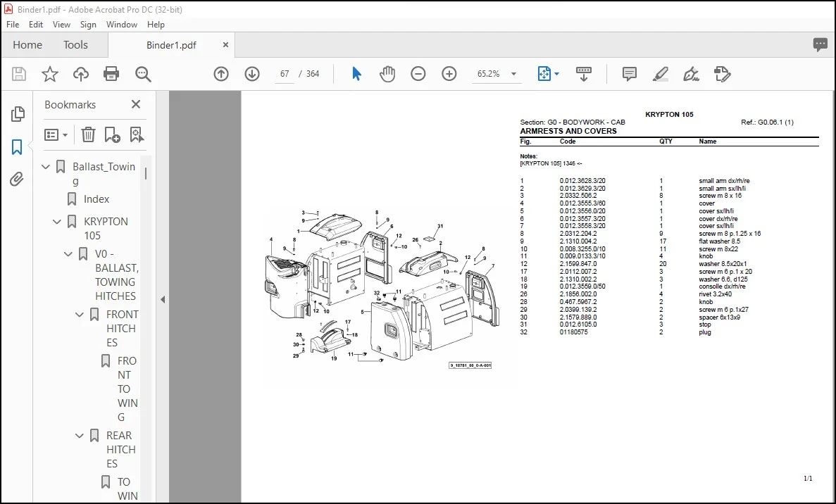Viewport: 836px width, 504px height.
Task: Click the upload to cloud icon
Action: 80,74
